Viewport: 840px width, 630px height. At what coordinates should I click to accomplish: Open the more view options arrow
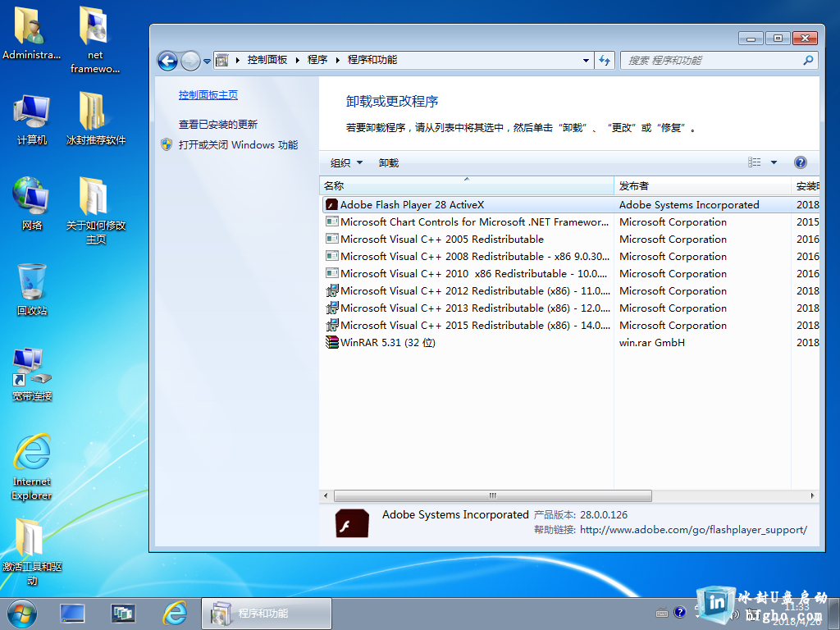pyautogui.click(x=774, y=162)
